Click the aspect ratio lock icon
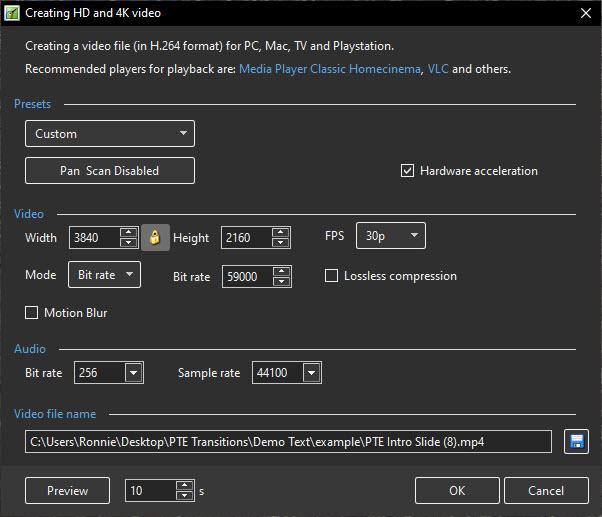 point(154,238)
